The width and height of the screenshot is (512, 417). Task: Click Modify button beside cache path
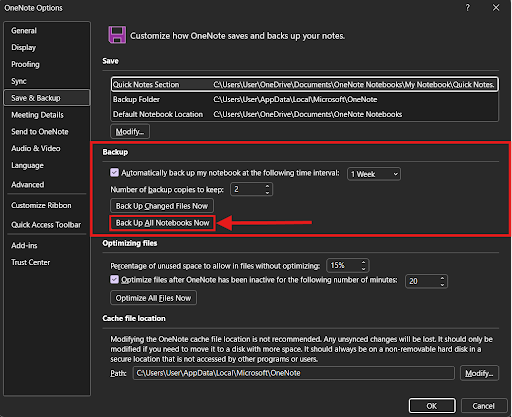pos(479,373)
